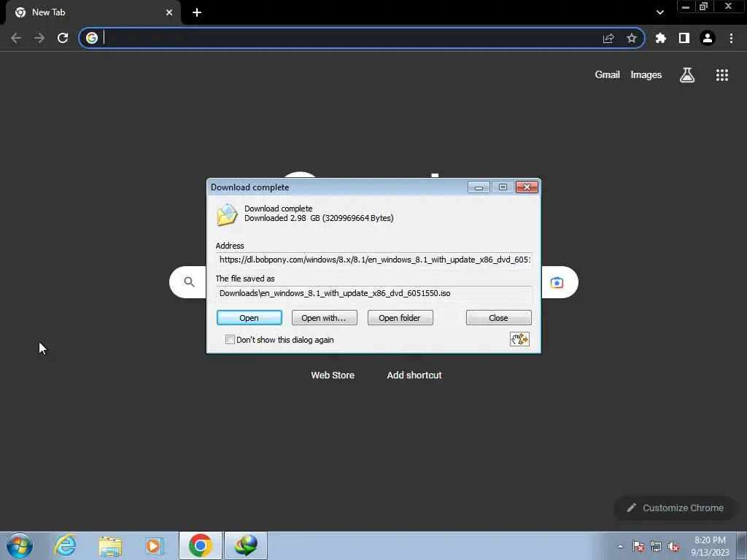
Task: Close the New Tab tab
Action: pos(169,12)
